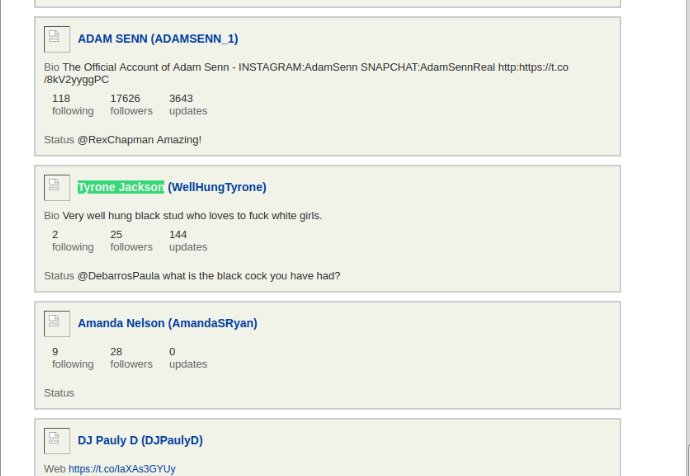Click the 9 following count
Screen dimensions: 690x476
click(x=55, y=352)
